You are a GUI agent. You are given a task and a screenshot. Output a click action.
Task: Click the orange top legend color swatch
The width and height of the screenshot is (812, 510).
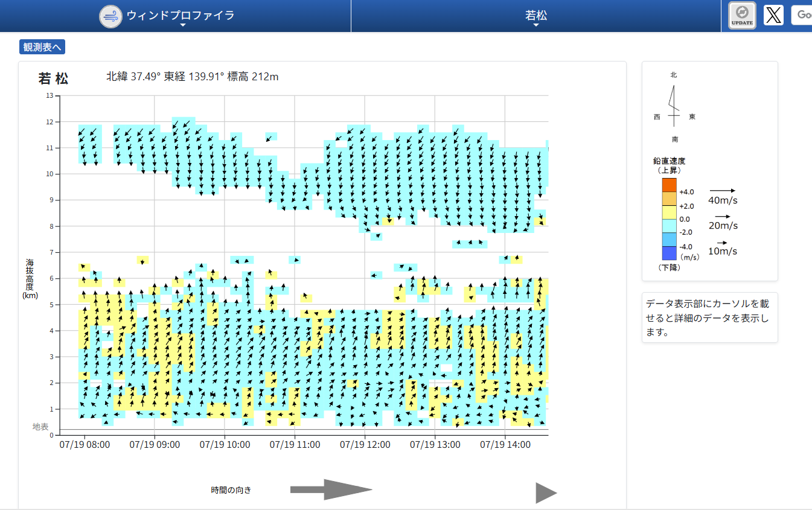coord(669,185)
